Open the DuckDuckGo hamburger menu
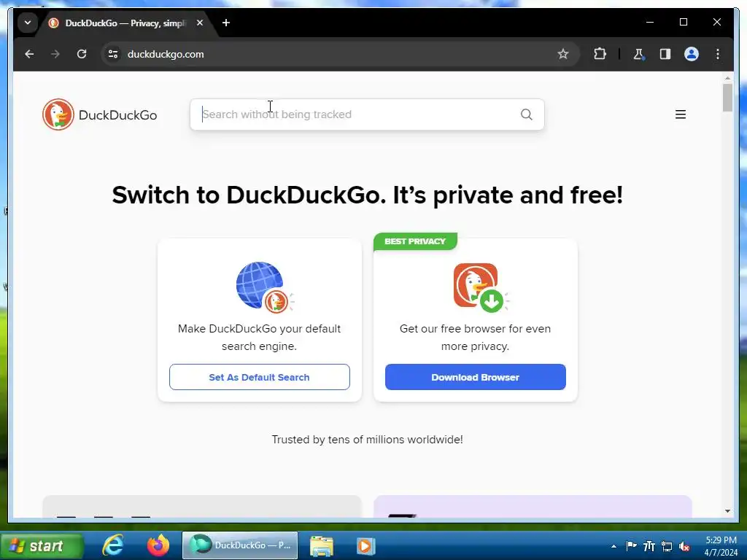This screenshot has height=560, width=747. [x=681, y=114]
